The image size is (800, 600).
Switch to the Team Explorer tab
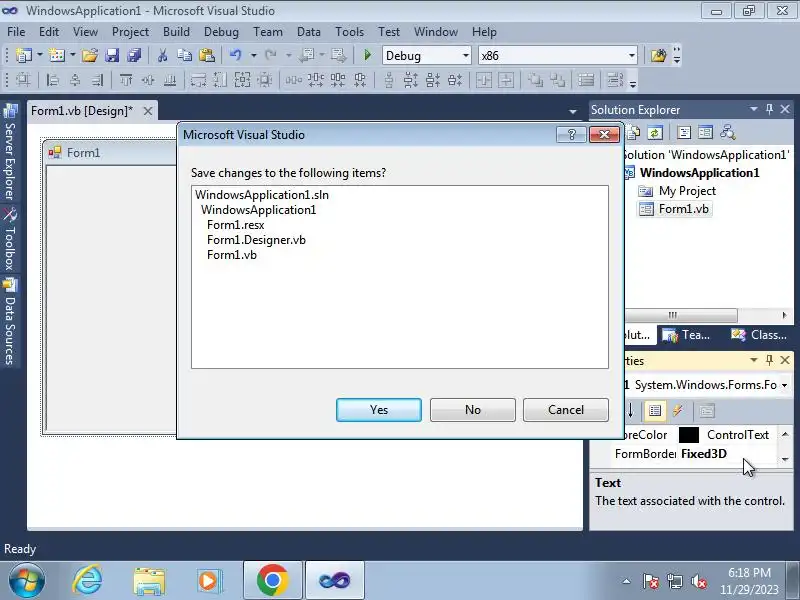point(686,335)
